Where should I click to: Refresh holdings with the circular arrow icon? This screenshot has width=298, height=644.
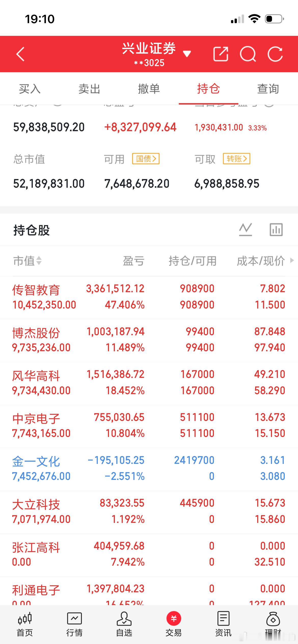pyautogui.click(x=275, y=54)
